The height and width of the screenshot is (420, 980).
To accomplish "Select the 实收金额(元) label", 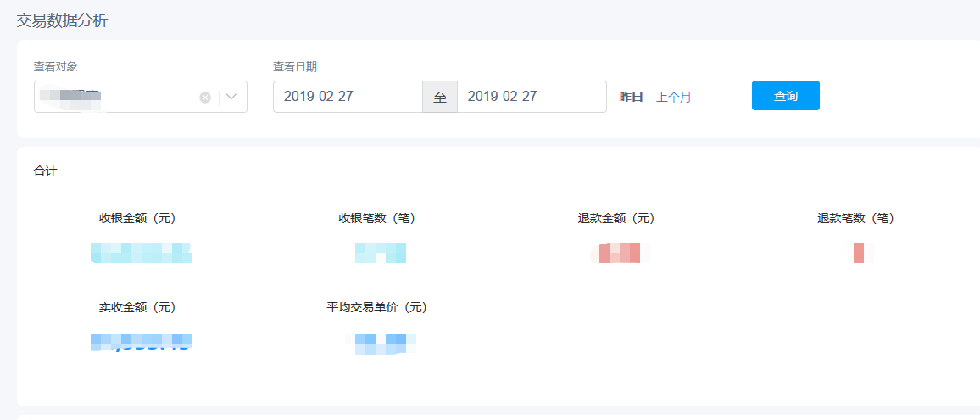I will [137, 308].
